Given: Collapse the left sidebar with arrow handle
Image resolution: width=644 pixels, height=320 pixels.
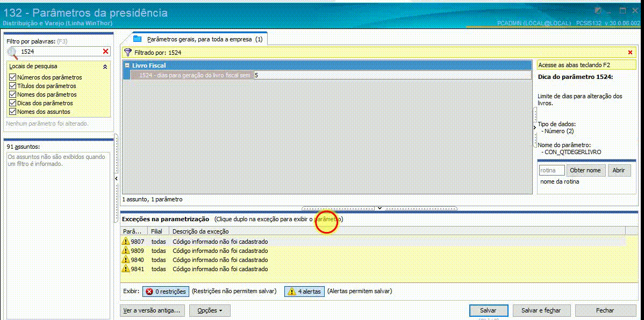Looking at the screenshot, I should point(116,178).
